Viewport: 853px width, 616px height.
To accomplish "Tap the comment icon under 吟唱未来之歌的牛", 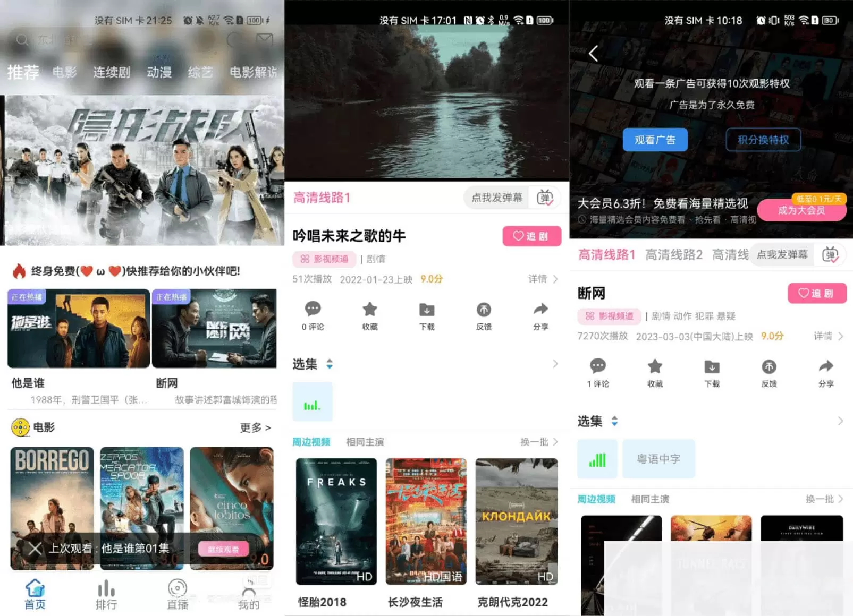I will (x=313, y=309).
